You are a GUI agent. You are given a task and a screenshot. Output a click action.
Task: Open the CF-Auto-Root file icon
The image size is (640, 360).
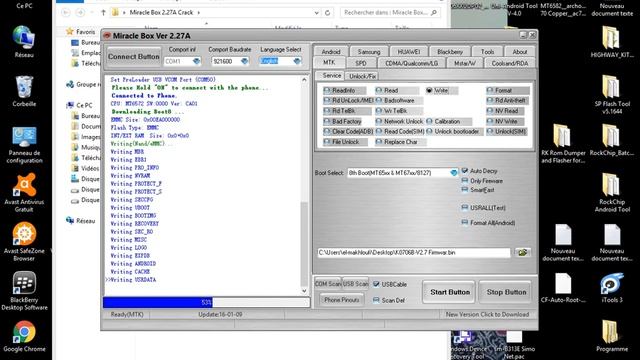click(563, 287)
